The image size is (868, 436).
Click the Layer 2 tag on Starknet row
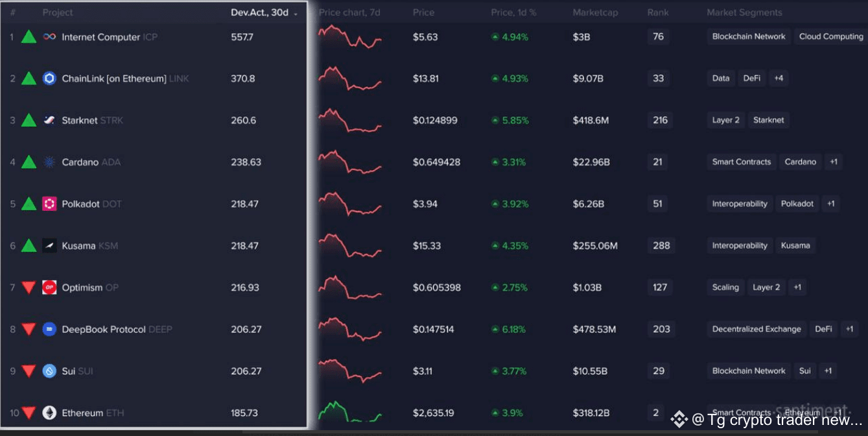click(725, 120)
